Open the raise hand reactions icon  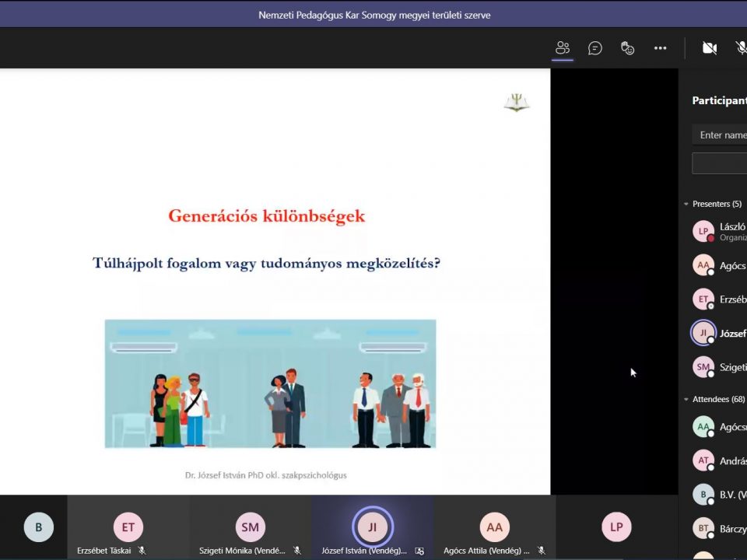(x=628, y=48)
